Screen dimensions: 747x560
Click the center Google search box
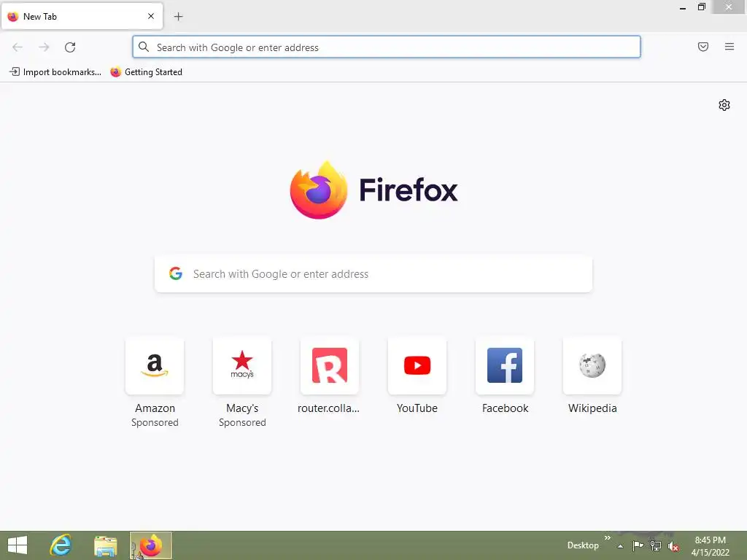tap(373, 274)
